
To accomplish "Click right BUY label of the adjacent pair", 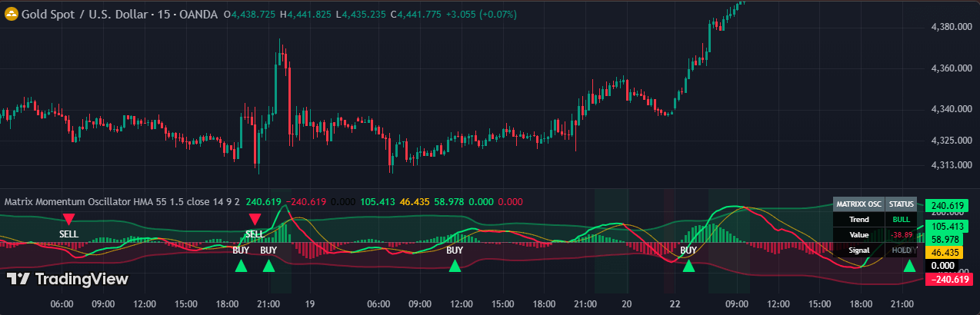I will [268, 250].
